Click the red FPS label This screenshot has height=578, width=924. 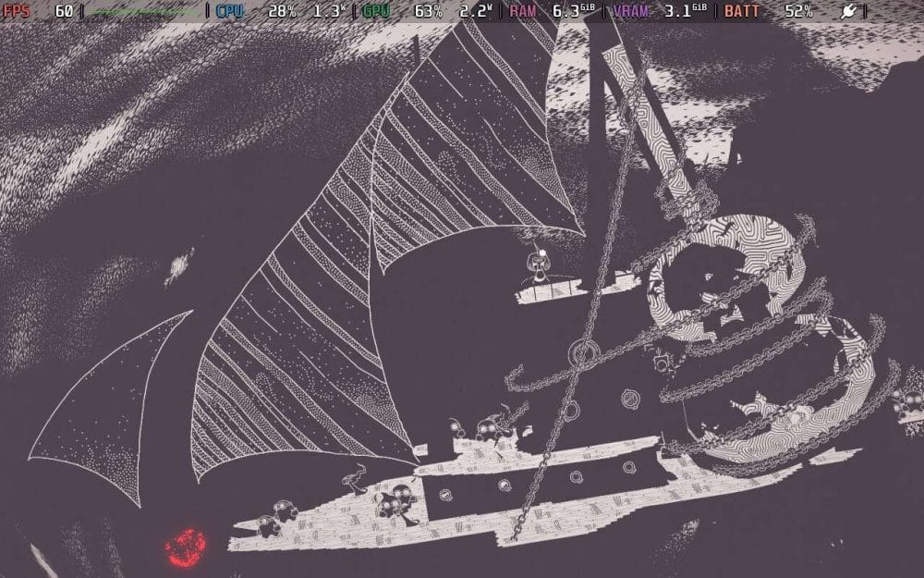16,11
